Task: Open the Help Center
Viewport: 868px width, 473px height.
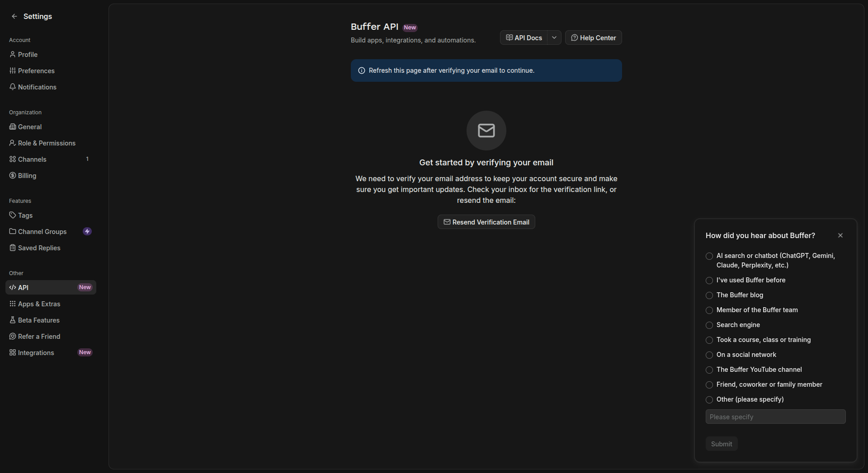Action: 593,37
